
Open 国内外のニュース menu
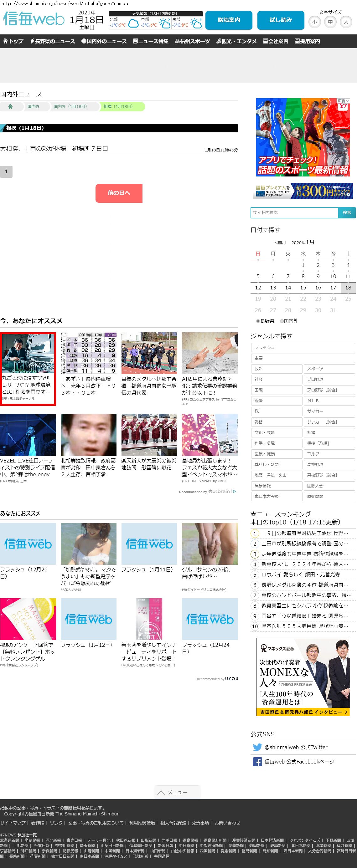point(104,41)
